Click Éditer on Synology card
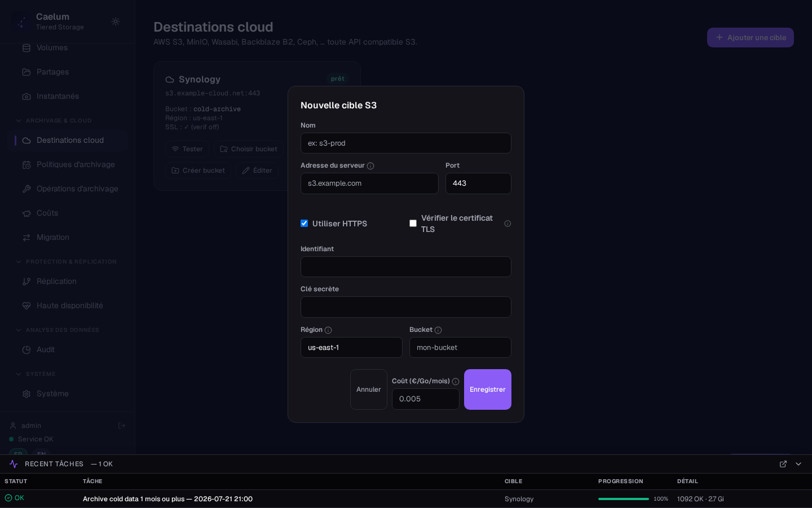Image resolution: width=812 pixels, height=508 pixels. pos(257,170)
